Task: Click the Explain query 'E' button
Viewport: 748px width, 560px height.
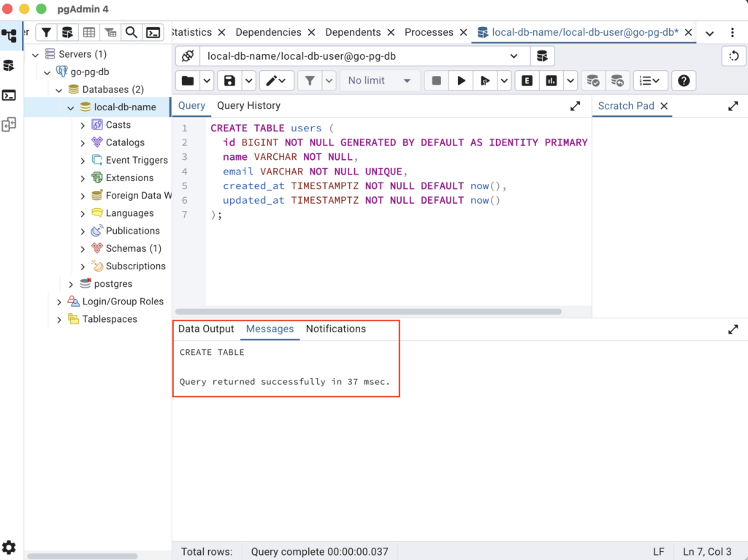Action: click(x=526, y=80)
